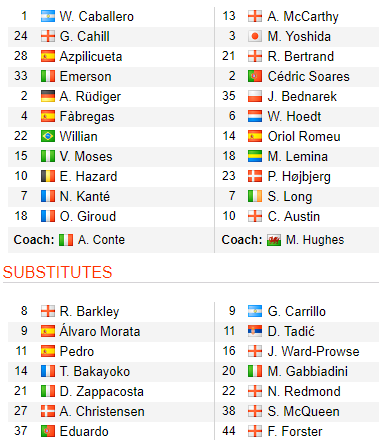Screen dimensions: 387x440
Task: Click the substitute Álvaro Morata
Action: pyautogui.click(x=100, y=331)
